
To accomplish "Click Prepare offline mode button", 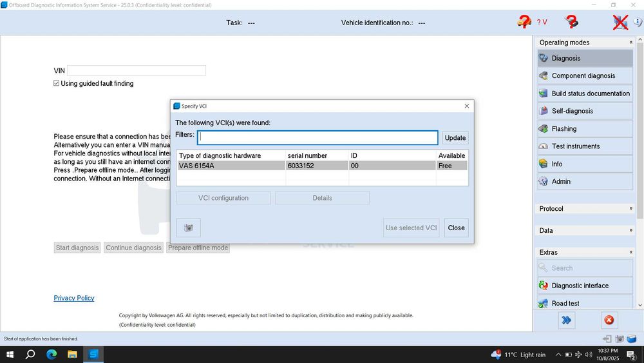I will (x=198, y=248).
